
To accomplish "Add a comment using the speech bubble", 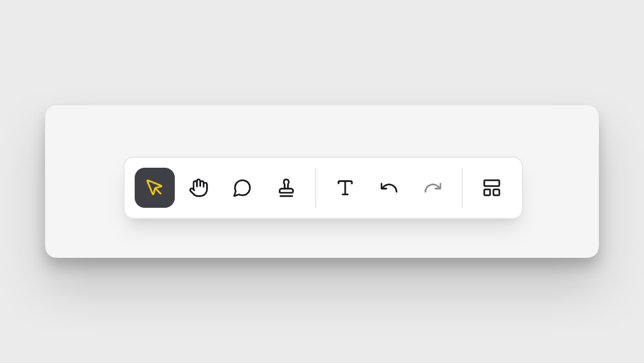I will pos(242,188).
